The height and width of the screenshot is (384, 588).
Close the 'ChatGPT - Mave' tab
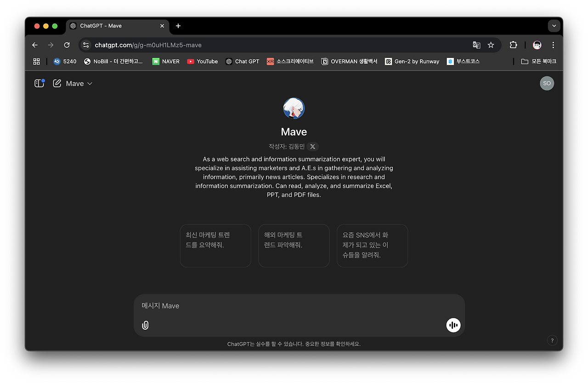point(162,26)
